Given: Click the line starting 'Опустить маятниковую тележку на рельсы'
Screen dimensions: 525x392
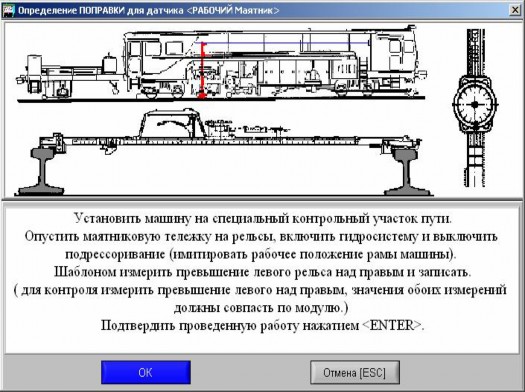Looking at the screenshot, I should (x=261, y=236).
